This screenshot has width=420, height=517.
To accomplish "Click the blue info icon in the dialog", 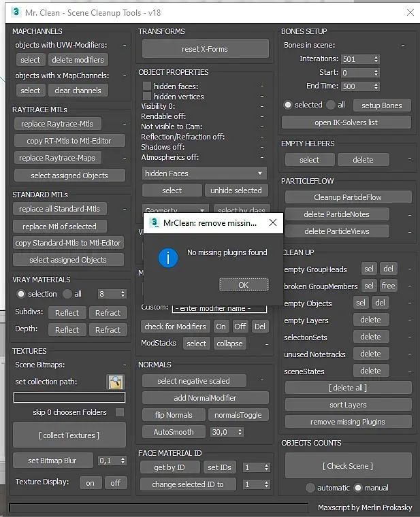I will 168,258.
